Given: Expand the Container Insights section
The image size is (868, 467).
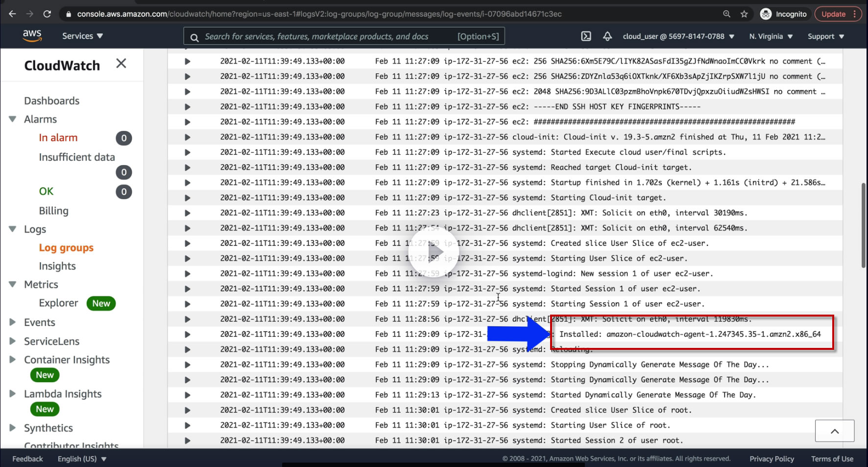Looking at the screenshot, I should tap(13, 359).
